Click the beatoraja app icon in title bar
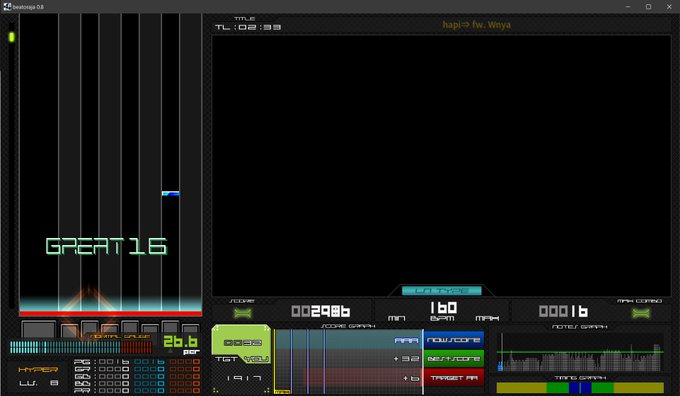The height and width of the screenshot is (396, 680). coord(7,7)
